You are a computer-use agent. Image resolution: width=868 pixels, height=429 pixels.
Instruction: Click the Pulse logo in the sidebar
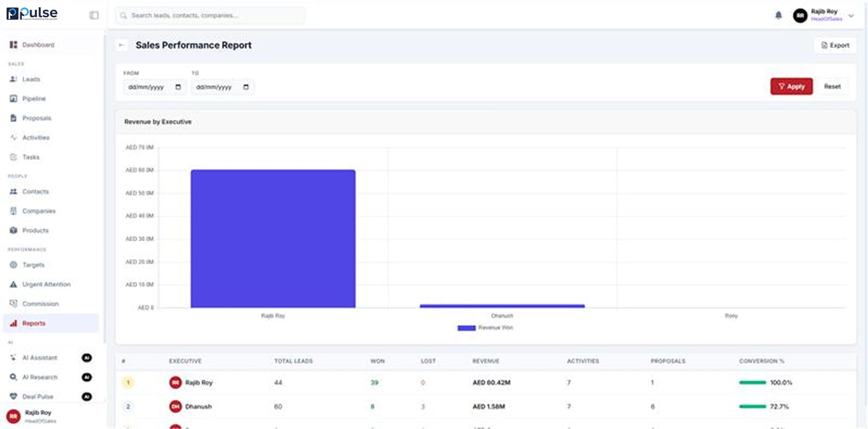pyautogui.click(x=32, y=14)
